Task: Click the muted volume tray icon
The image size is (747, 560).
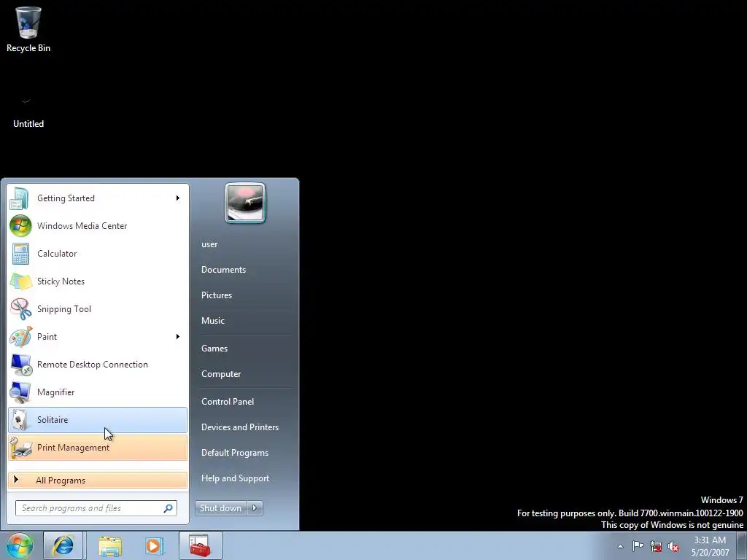Action: coord(673,547)
